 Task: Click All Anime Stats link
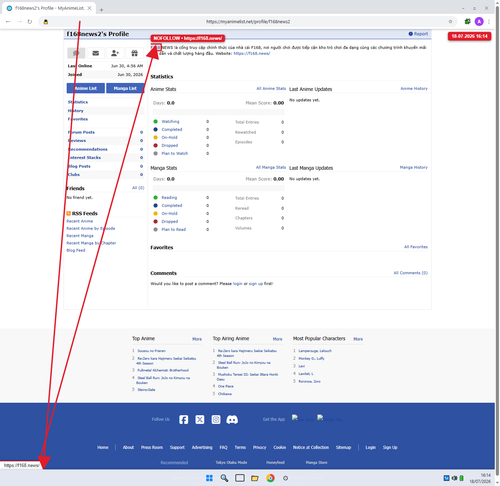pos(271,88)
